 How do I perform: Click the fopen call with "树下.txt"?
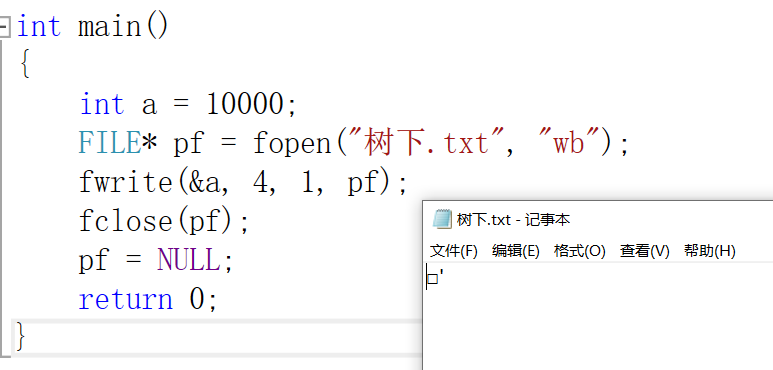pyautogui.click(x=442, y=143)
